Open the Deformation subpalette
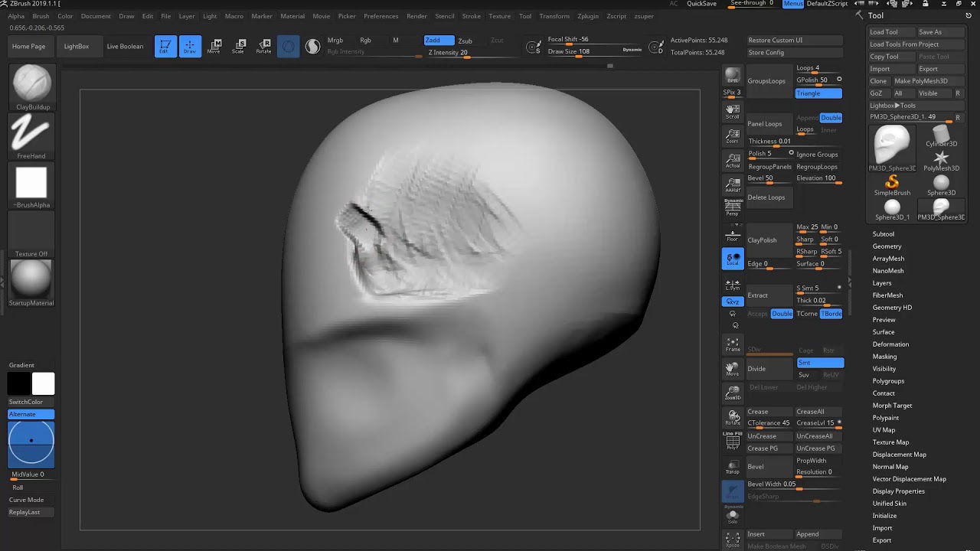980x551 pixels. 890,344
